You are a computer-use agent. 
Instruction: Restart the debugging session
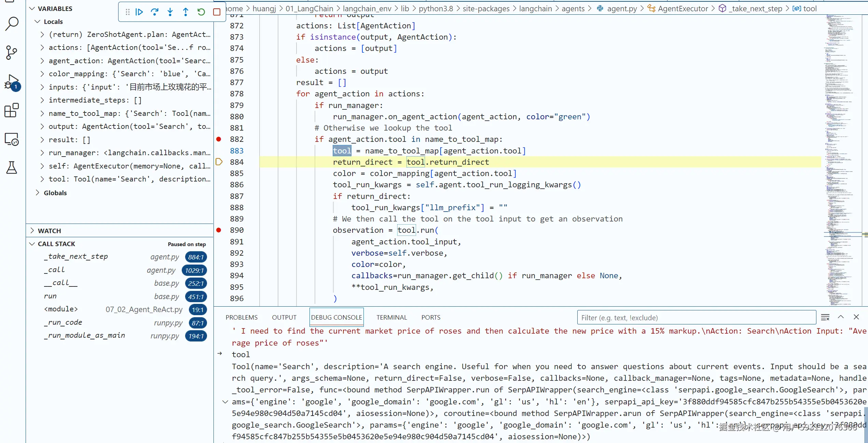click(201, 12)
